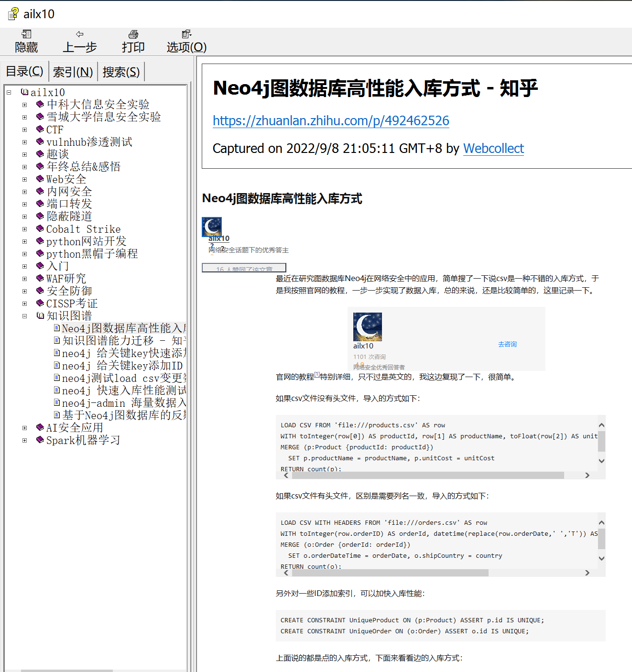
Task: Click the page icon beside 基于Neo4j图数据库
Action: coord(57,415)
